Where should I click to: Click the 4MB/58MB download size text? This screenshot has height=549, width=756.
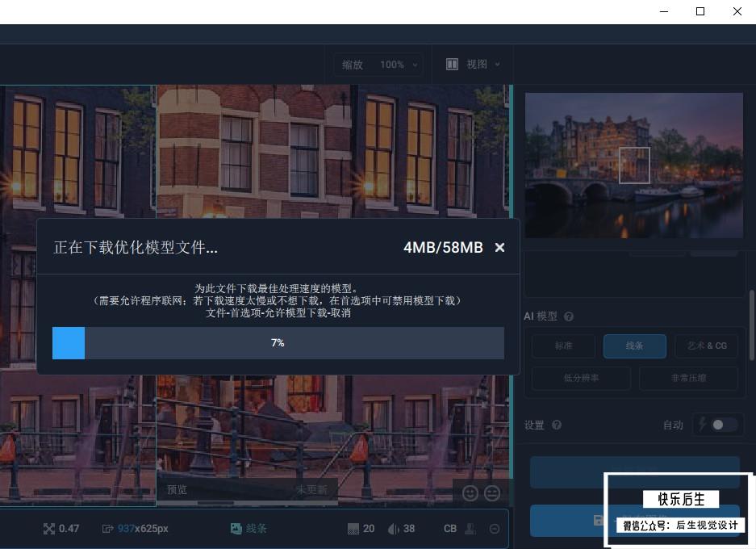(x=443, y=248)
